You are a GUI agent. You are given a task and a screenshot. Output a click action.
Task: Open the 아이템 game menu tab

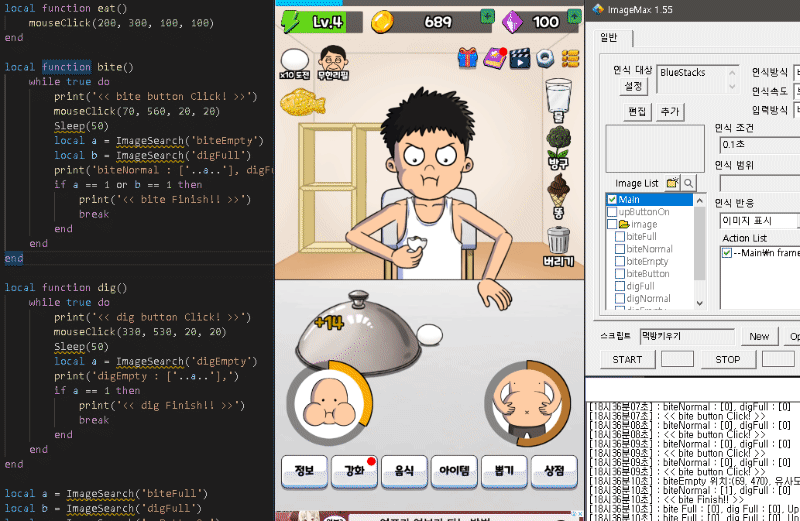coord(454,472)
